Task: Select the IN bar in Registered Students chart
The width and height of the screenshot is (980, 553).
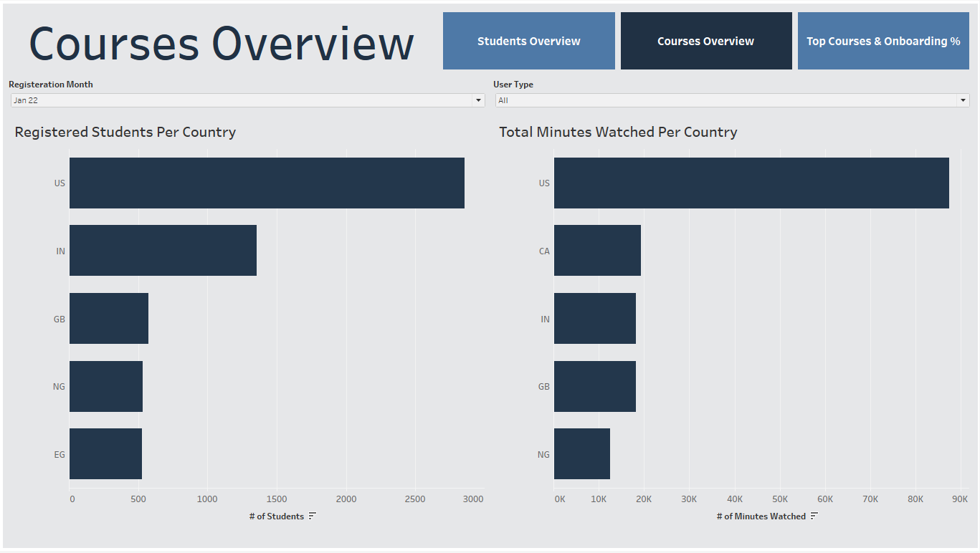Action: click(x=161, y=251)
